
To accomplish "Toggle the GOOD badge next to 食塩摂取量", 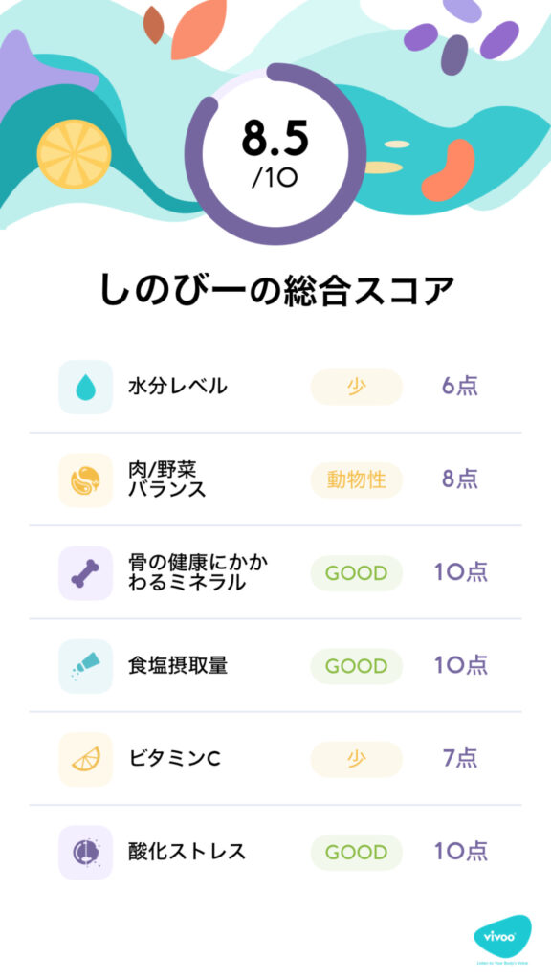I will 355,666.
